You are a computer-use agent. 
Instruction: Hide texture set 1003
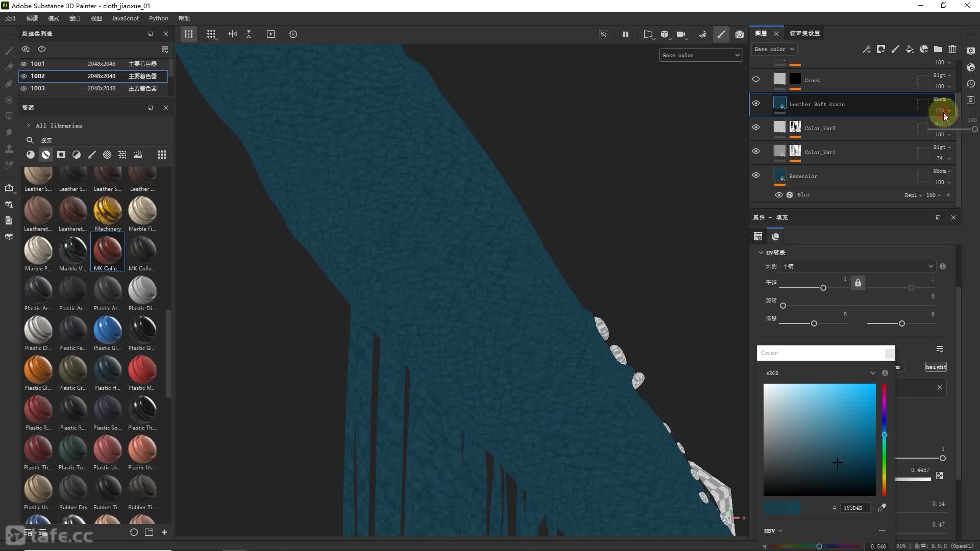[x=23, y=88]
